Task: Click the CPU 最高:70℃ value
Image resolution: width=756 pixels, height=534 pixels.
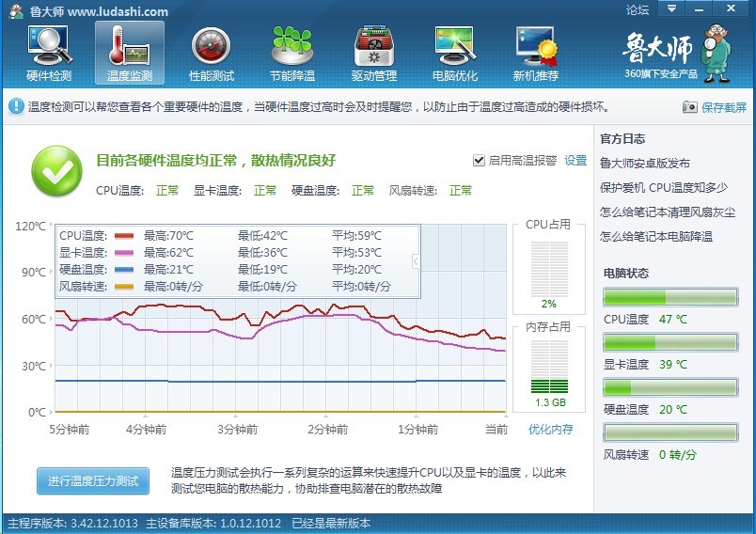Action: pos(168,236)
